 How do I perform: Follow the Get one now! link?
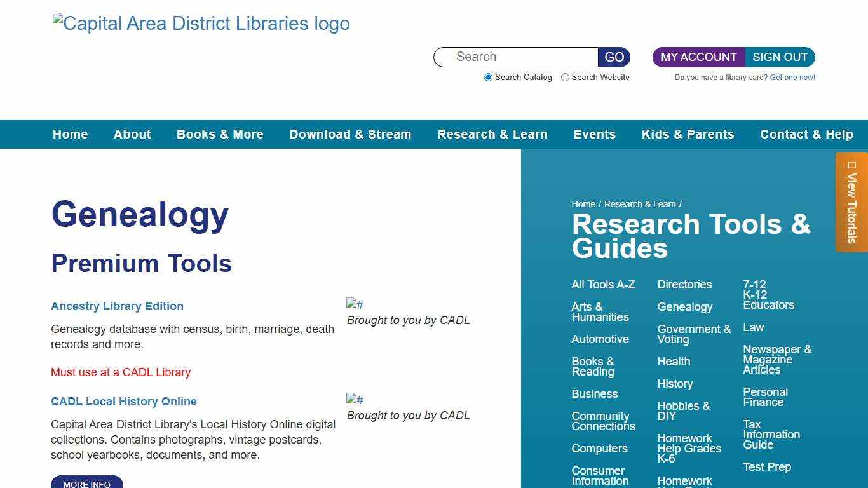tap(792, 77)
